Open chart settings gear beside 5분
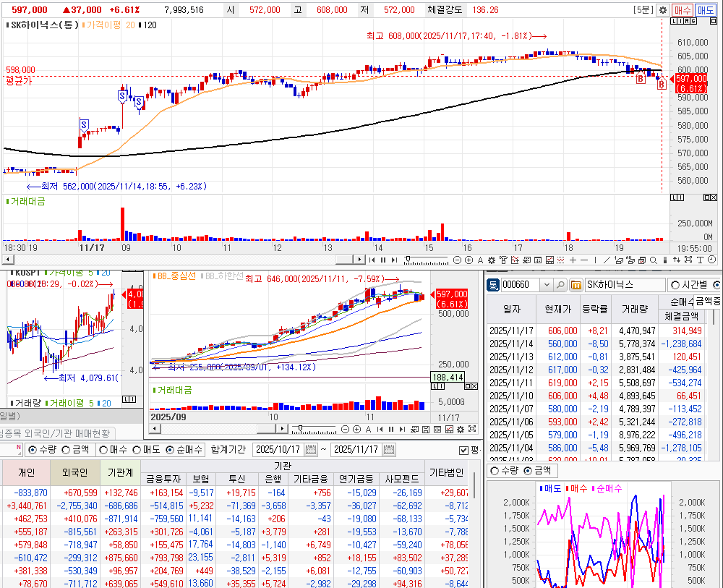The image size is (723, 588). (663, 9)
